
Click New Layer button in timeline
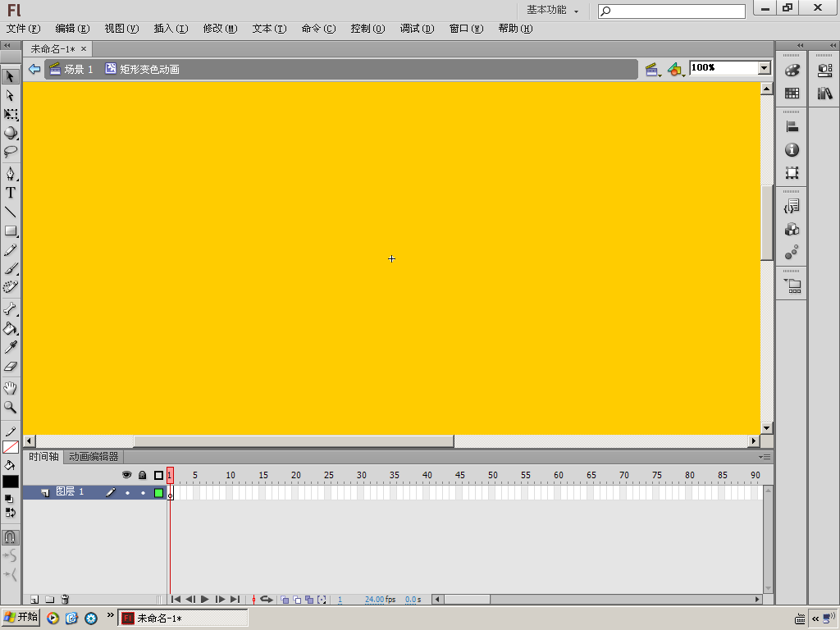click(x=34, y=600)
